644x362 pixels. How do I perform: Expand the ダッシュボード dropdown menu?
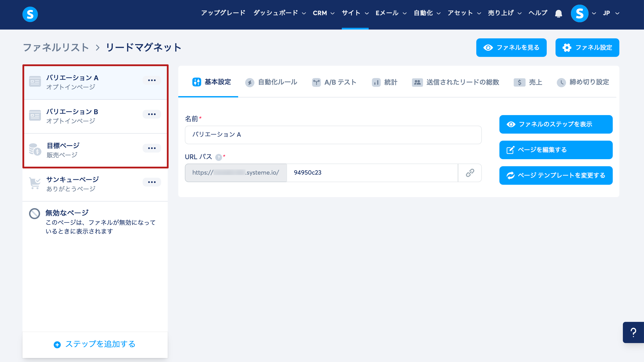pos(280,13)
